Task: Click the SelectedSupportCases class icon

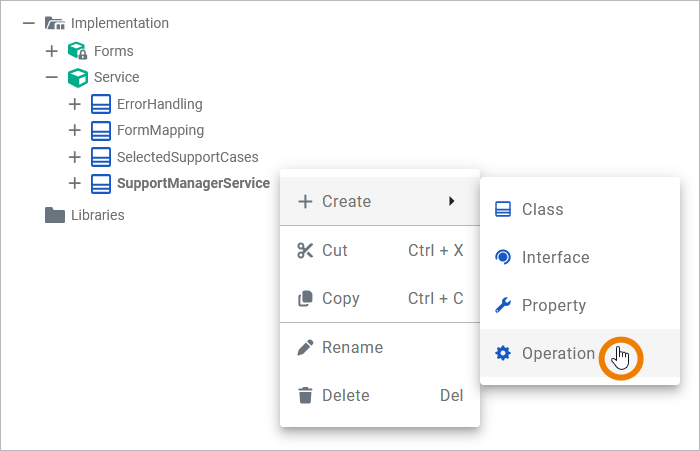Action: click(x=100, y=157)
